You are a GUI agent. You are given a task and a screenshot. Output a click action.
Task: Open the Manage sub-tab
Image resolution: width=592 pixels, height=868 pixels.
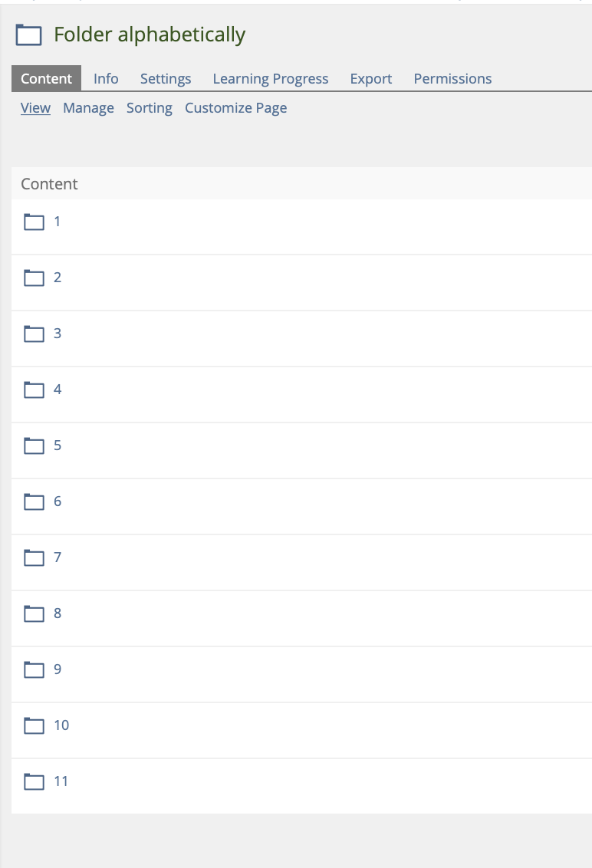[x=88, y=108]
